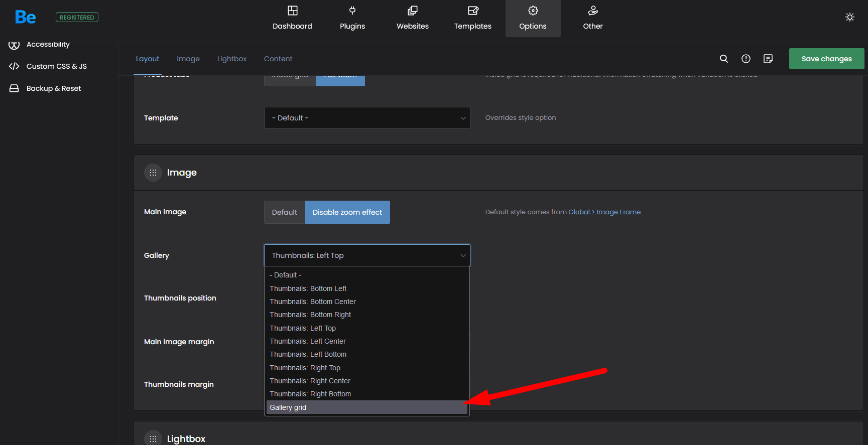Choose the - Default - gallery option

[367, 275]
